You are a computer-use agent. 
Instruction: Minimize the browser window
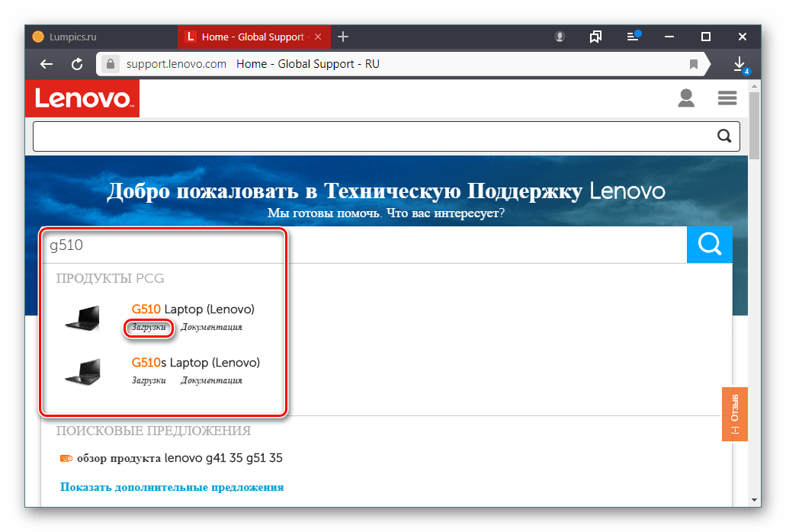pos(669,37)
